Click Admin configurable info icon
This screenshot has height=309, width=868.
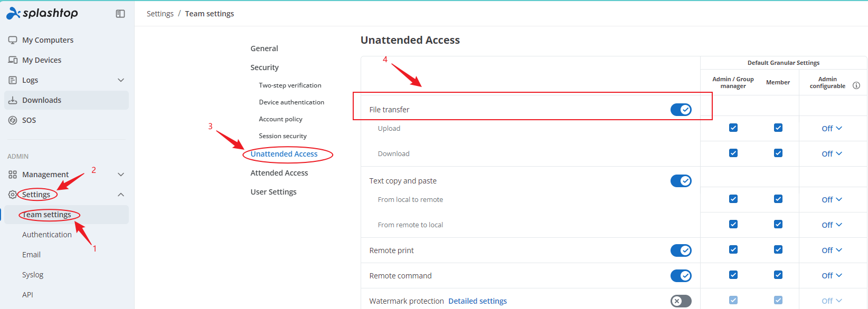(x=856, y=85)
